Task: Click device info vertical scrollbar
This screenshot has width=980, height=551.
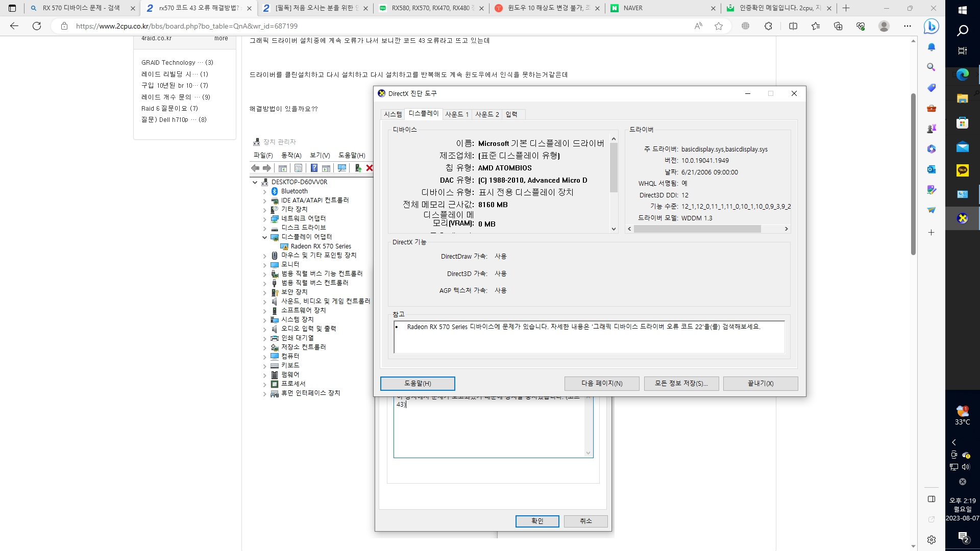Action: [x=614, y=167]
